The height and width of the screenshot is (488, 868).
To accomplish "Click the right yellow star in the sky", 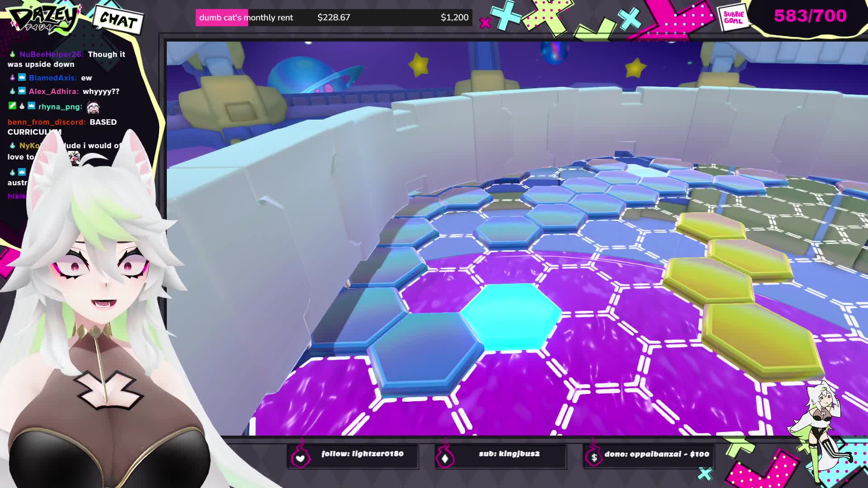I will coord(636,68).
